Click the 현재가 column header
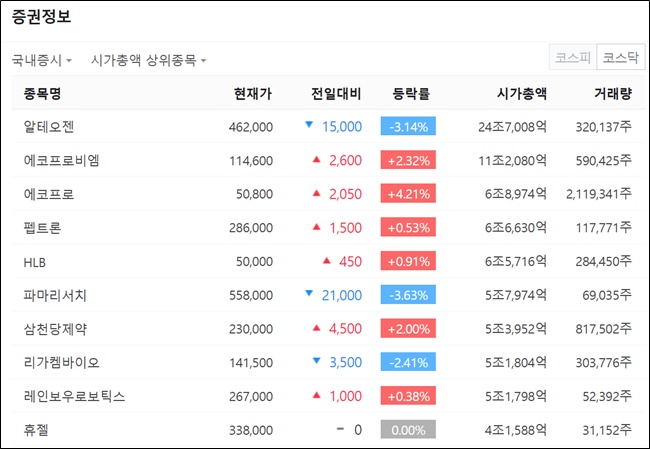 pyautogui.click(x=253, y=94)
